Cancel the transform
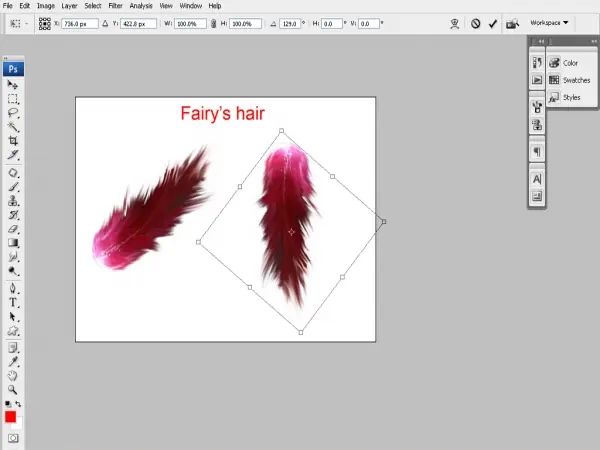Viewport: 600px width, 450px height. (x=475, y=24)
